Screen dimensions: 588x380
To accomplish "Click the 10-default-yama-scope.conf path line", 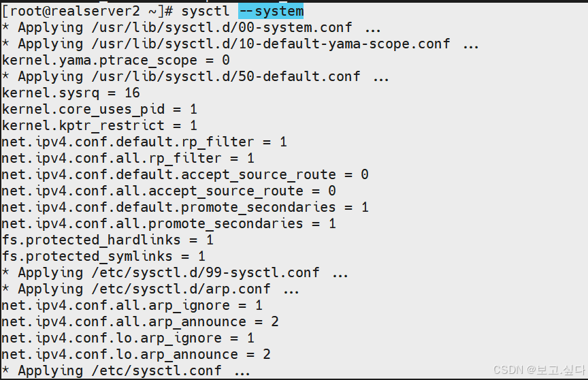I will [240, 44].
